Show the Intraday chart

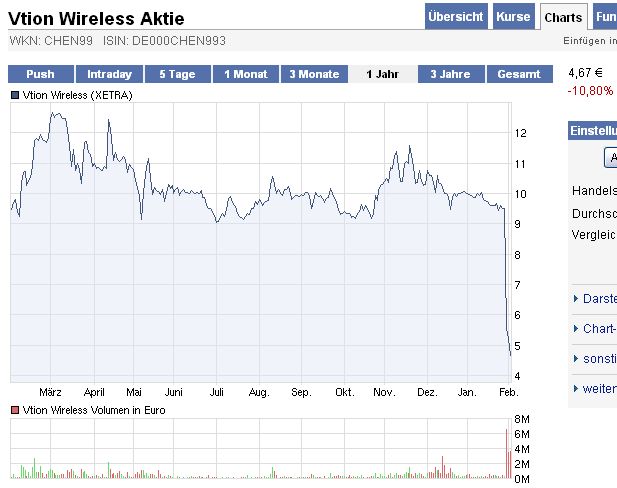[109, 74]
